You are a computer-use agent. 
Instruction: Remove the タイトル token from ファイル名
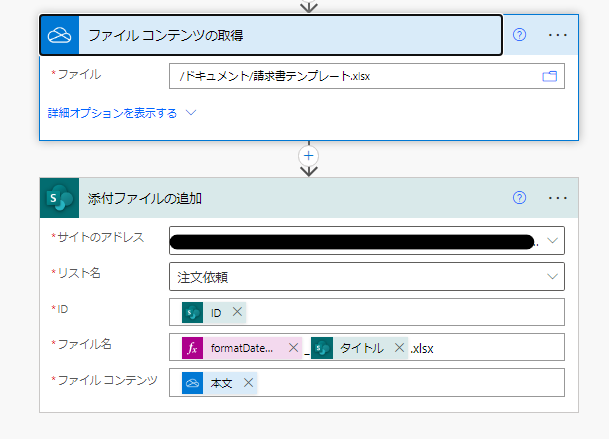point(399,348)
